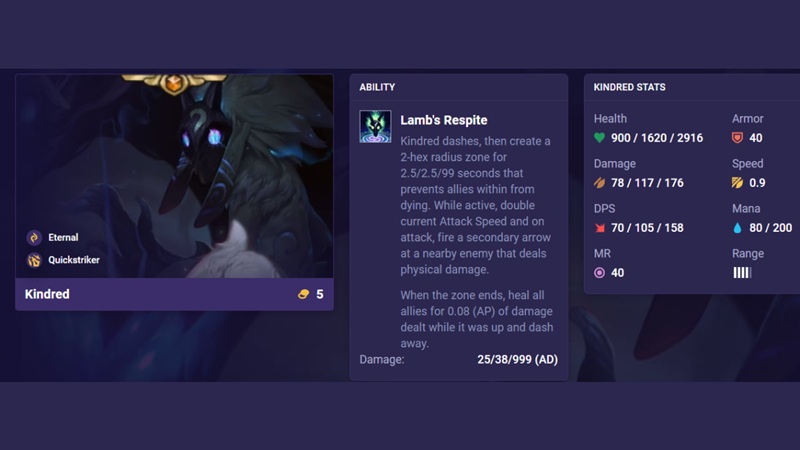Click the Lamb's Respite ability icon
Screen dimensions: 800x450
(375, 126)
